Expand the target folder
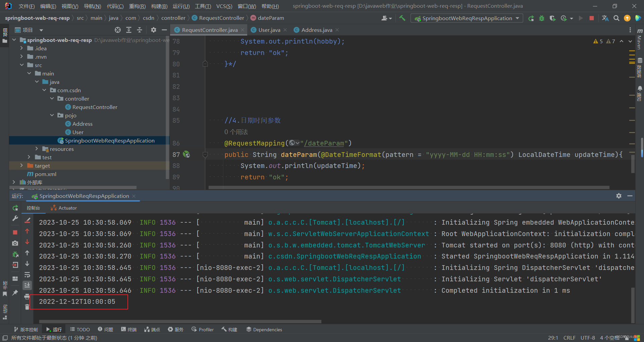 point(21,166)
